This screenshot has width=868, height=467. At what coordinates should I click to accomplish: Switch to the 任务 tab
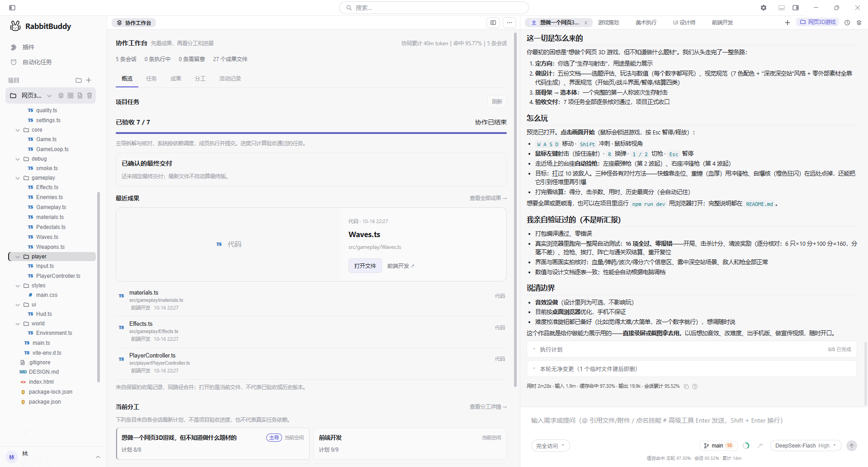click(151, 79)
